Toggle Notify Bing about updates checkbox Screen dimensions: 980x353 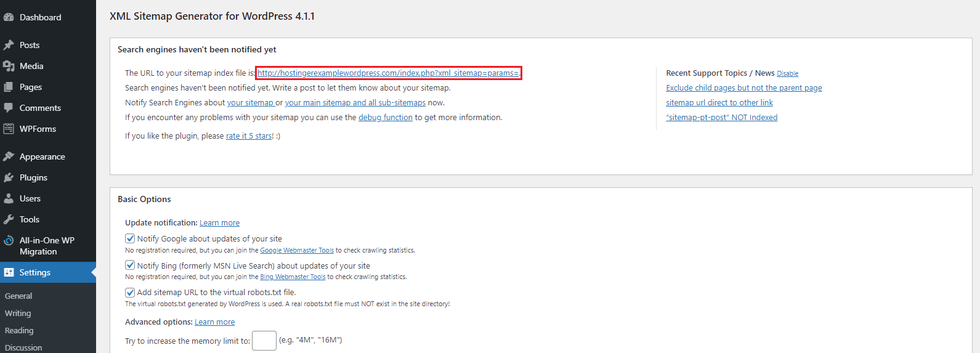tap(130, 266)
